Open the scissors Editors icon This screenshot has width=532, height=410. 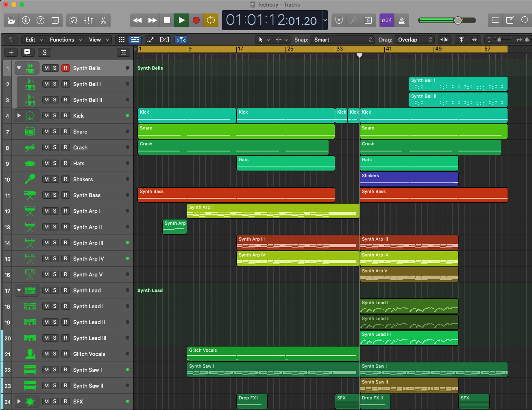click(x=103, y=20)
